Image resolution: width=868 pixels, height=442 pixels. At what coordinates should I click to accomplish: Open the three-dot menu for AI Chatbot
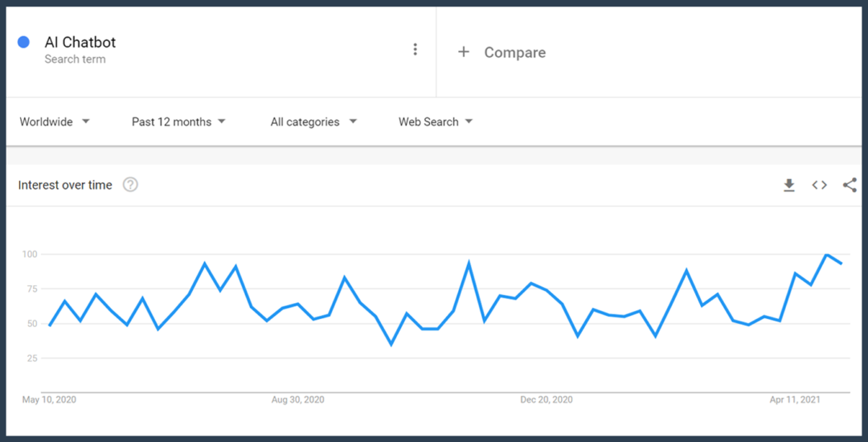tap(415, 50)
